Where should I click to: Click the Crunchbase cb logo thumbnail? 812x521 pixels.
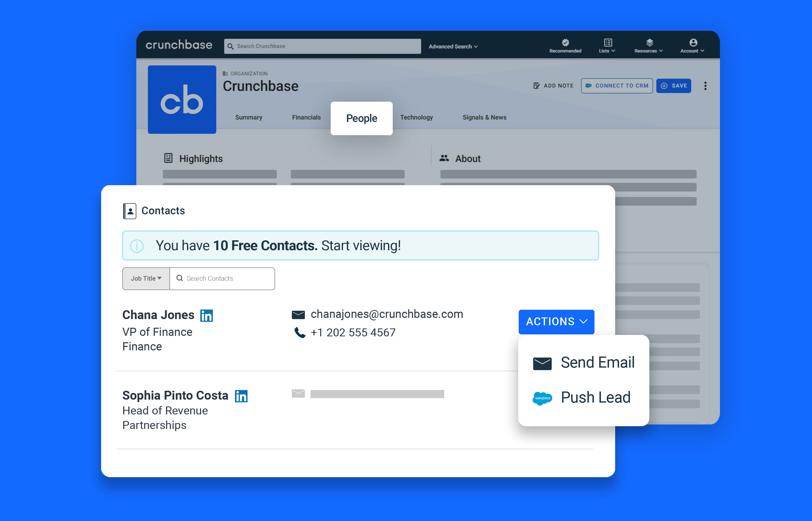182,99
